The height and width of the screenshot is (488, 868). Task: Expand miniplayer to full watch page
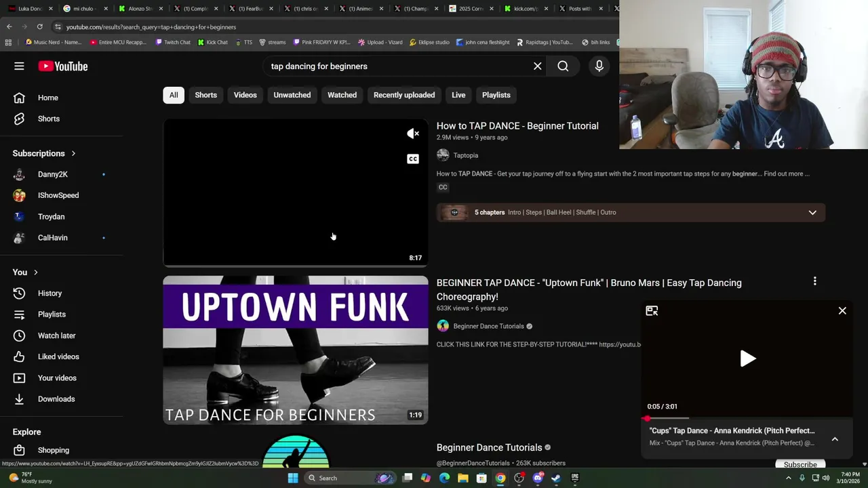point(652,310)
